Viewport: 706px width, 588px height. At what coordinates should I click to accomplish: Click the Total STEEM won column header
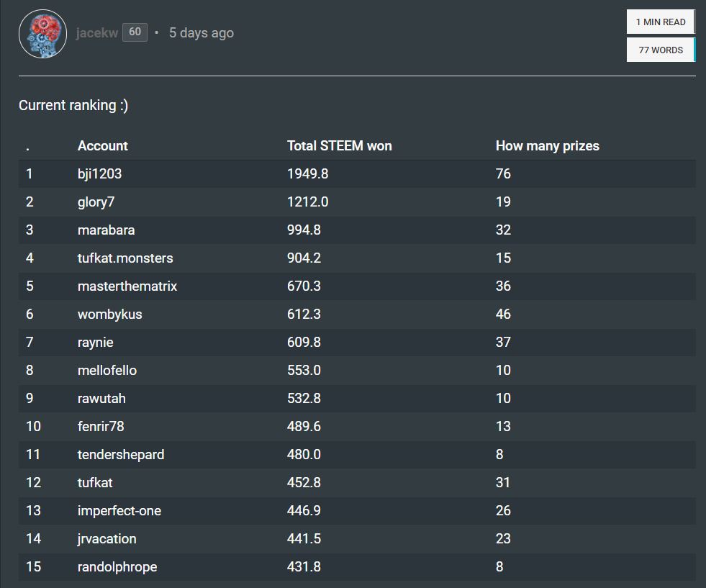pos(339,146)
